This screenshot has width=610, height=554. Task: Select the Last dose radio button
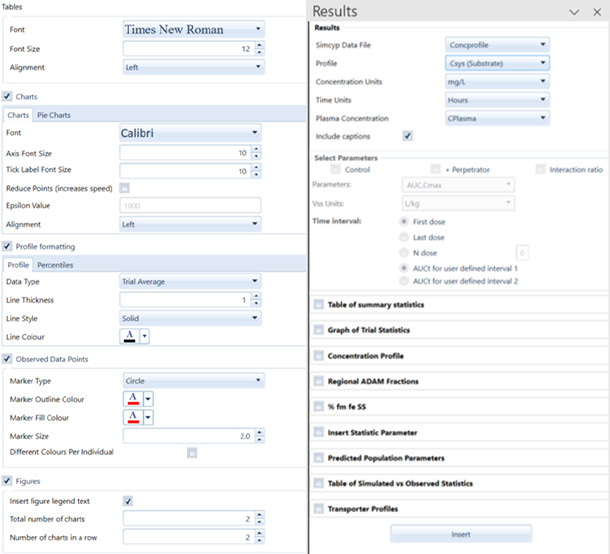click(x=404, y=237)
